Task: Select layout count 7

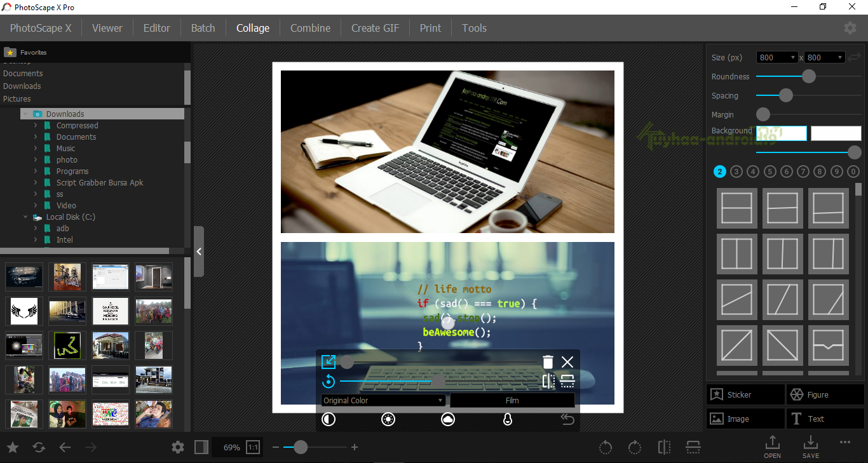Action: tap(803, 171)
